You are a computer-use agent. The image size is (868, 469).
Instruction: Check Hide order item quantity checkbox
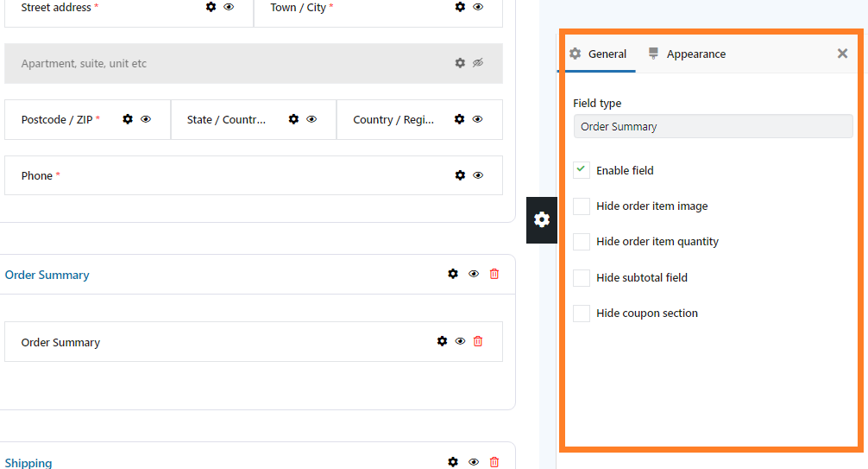click(x=582, y=241)
